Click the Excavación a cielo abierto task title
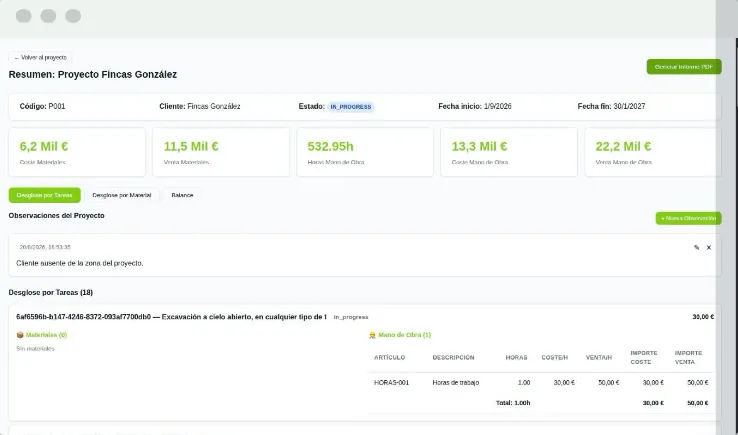The height and width of the screenshot is (435, 738). tap(171, 317)
